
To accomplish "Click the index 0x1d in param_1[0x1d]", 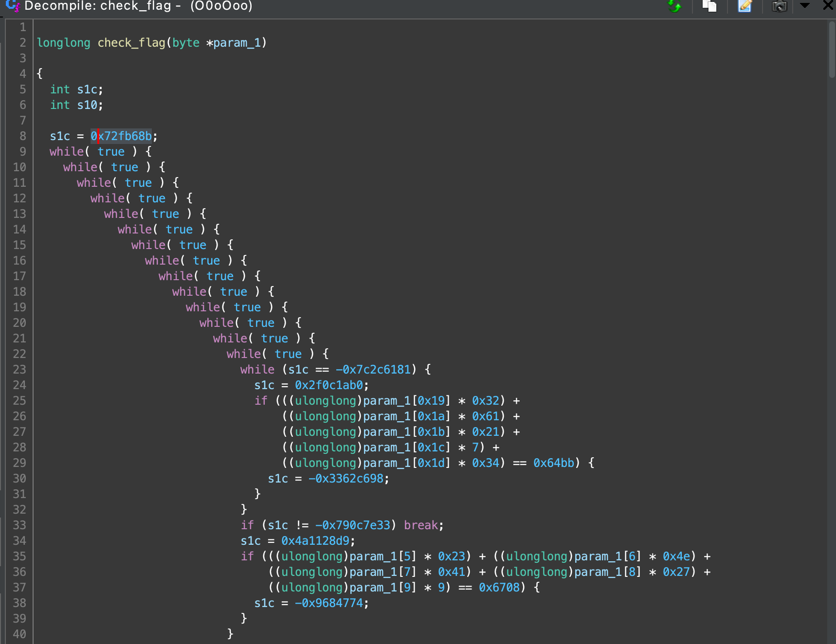I will tap(431, 463).
